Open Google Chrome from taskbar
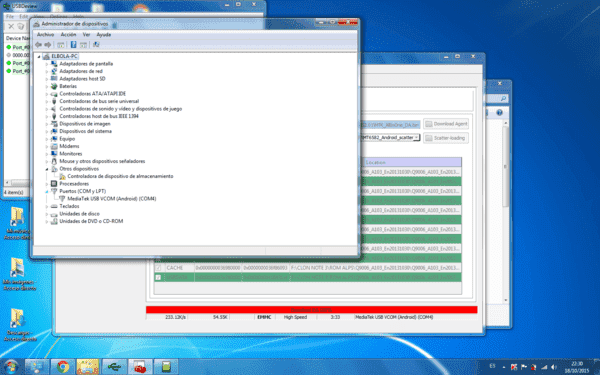This screenshot has width=600, height=375. [63, 367]
